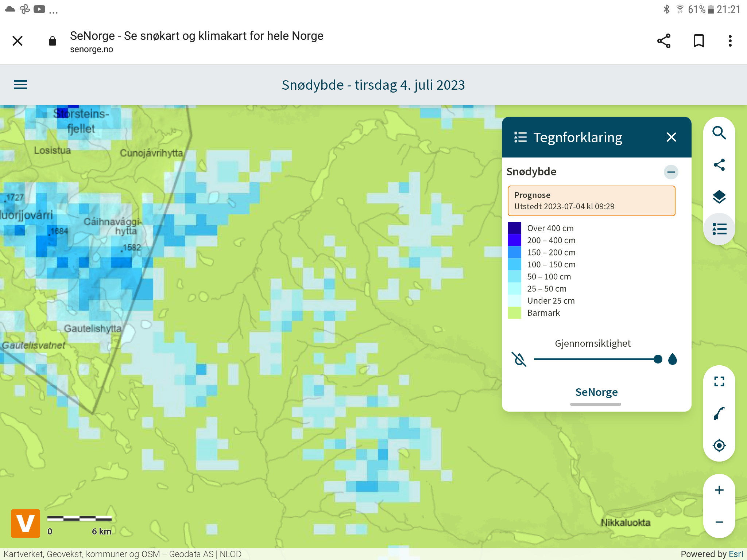Zoom in with the plus button

click(x=719, y=490)
